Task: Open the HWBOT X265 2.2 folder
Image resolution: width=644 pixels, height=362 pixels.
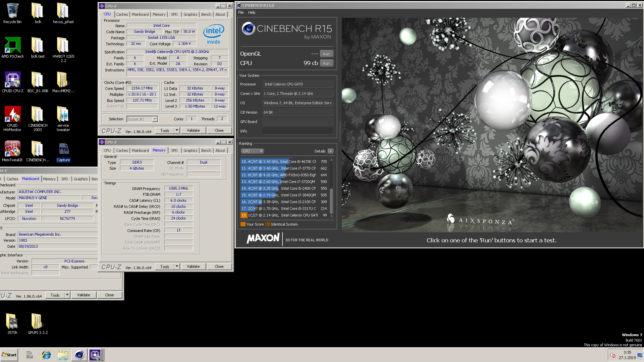Action: [63, 50]
